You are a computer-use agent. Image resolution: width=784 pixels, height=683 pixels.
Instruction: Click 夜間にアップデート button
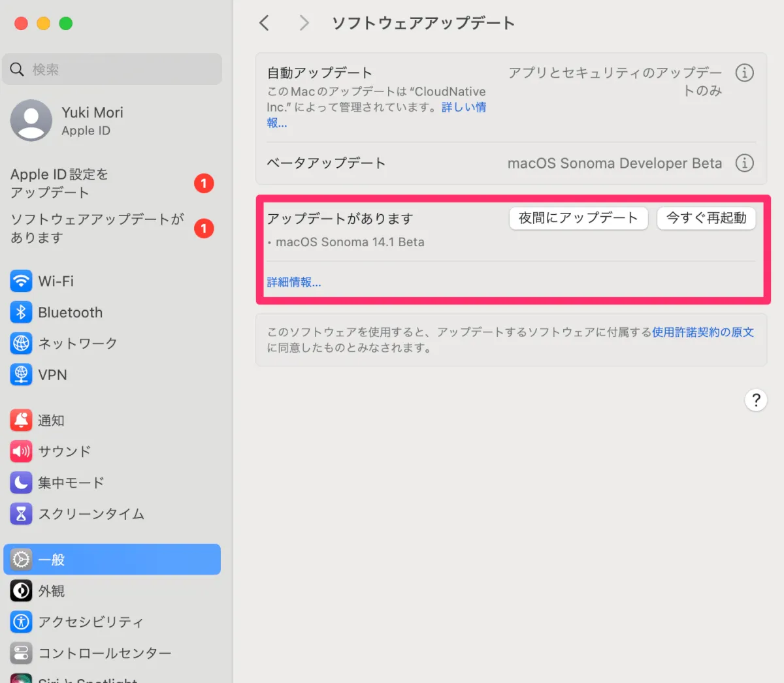coord(578,218)
